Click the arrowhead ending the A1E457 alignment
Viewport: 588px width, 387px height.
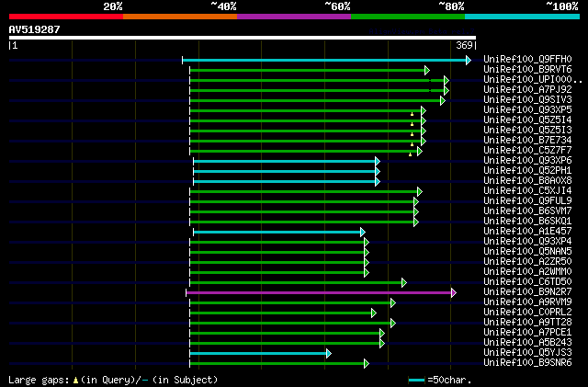tap(363, 232)
